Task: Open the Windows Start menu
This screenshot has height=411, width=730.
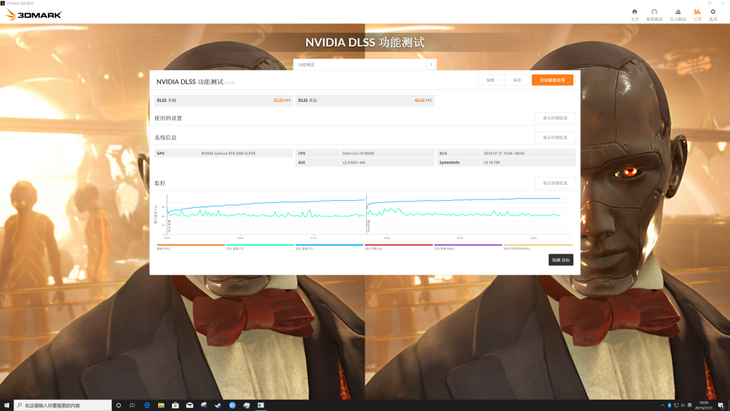Action: click(x=7, y=405)
